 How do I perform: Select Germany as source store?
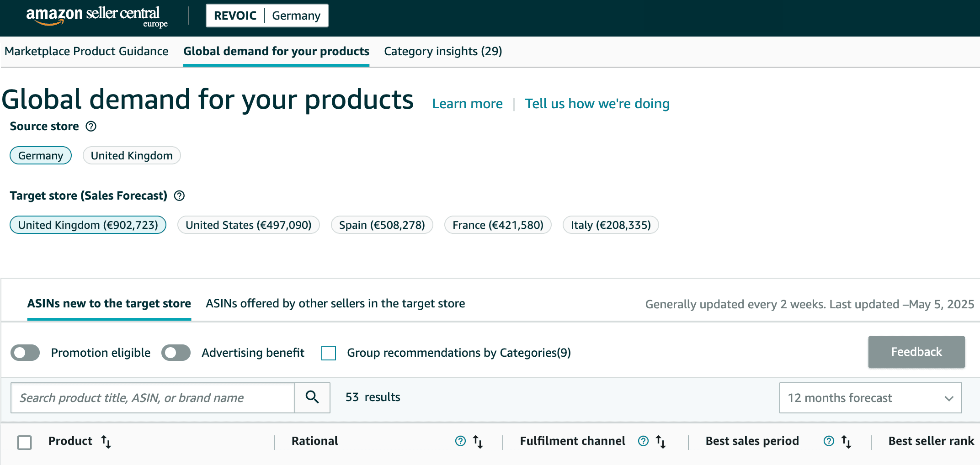(x=41, y=155)
